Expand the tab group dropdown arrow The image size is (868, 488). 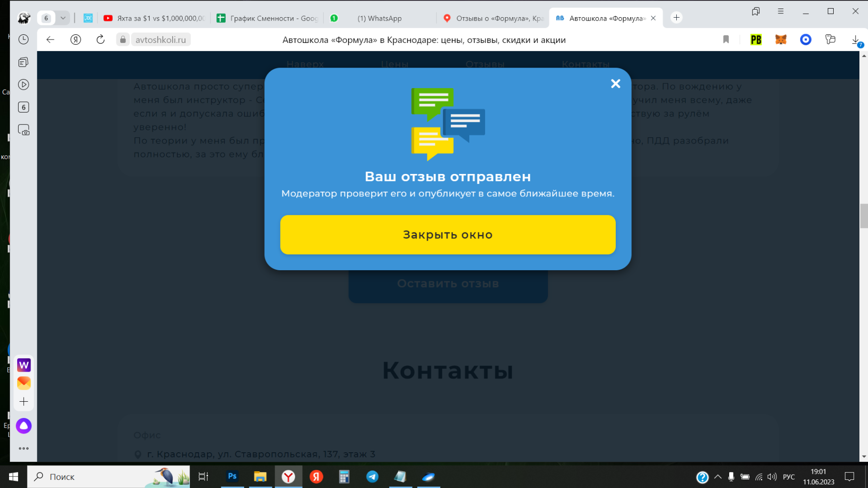pos(62,18)
